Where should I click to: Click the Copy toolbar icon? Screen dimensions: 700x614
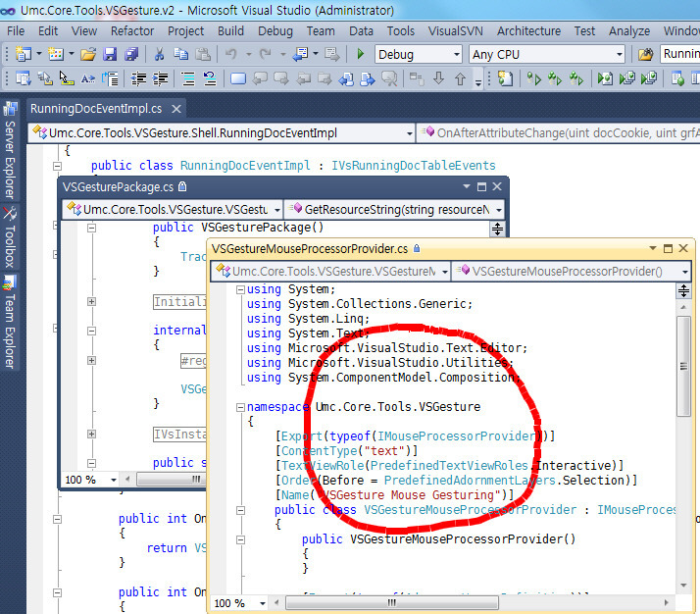[x=180, y=54]
